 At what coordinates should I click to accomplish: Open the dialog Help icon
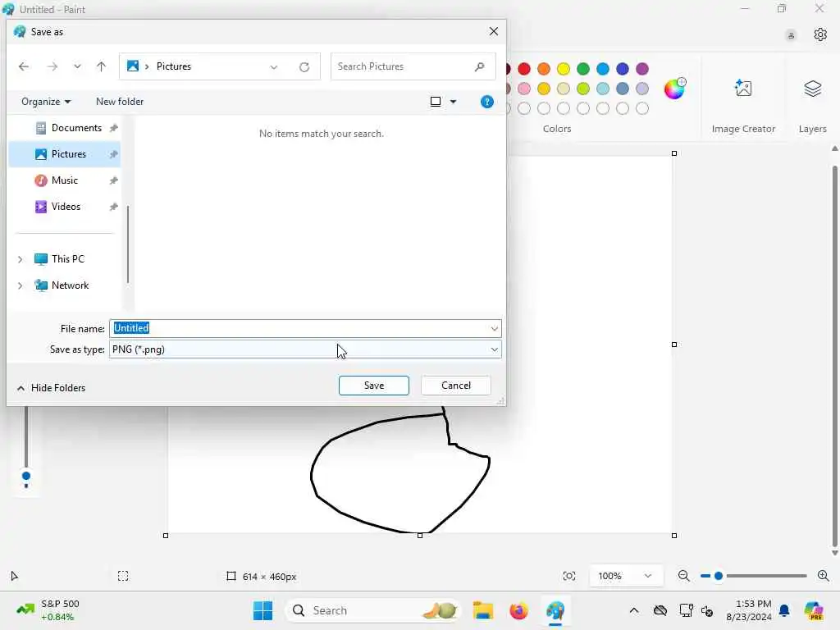487,102
